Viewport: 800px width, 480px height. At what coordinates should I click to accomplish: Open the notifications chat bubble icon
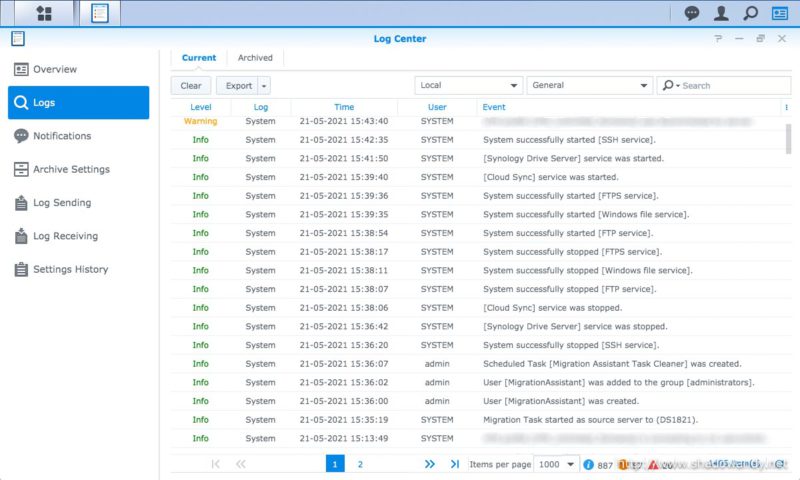691,13
